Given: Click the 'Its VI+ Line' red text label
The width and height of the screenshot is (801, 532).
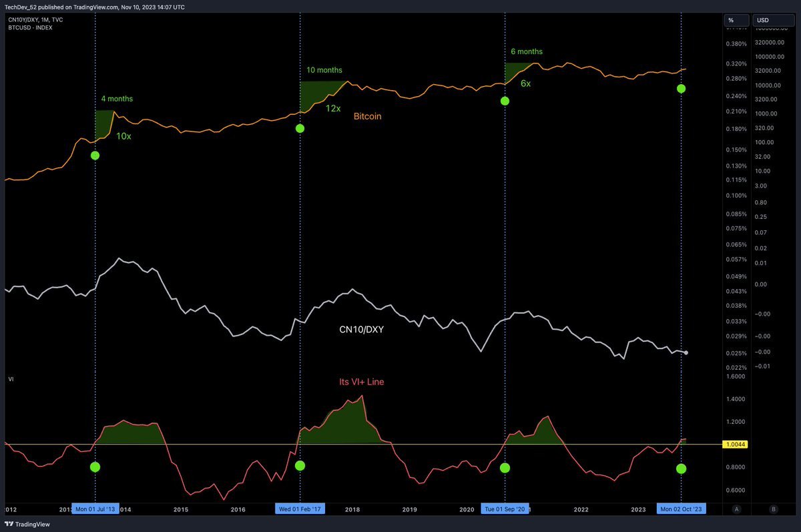Looking at the screenshot, I should (361, 382).
